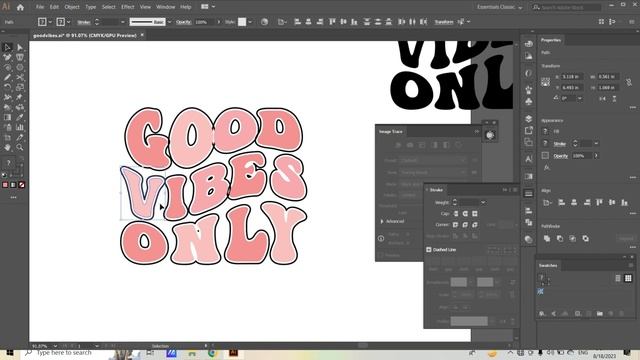Open Stroke weight dropdown in Properties panel
Screen dimensions: 640x360
[596, 144]
